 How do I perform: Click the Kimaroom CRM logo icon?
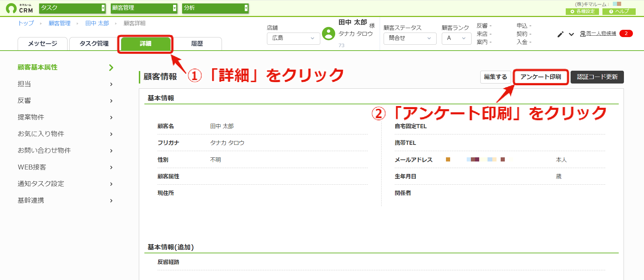click(11, 8)
